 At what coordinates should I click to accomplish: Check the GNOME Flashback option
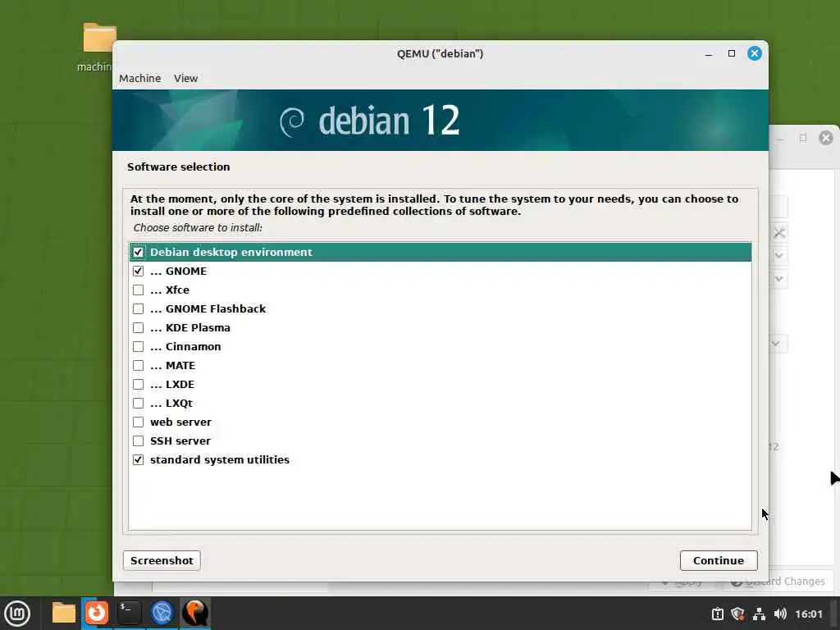pos(138,308)
